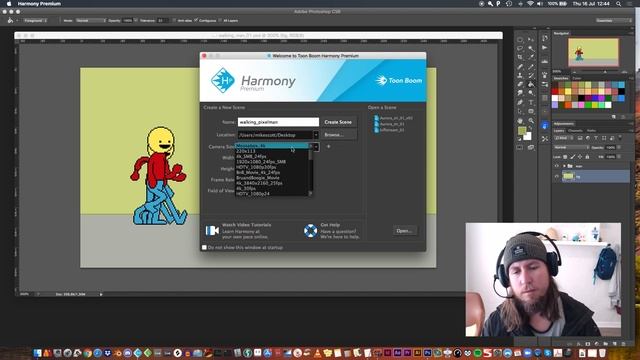Open the Foreground fill source dropdown

[35, 20]
